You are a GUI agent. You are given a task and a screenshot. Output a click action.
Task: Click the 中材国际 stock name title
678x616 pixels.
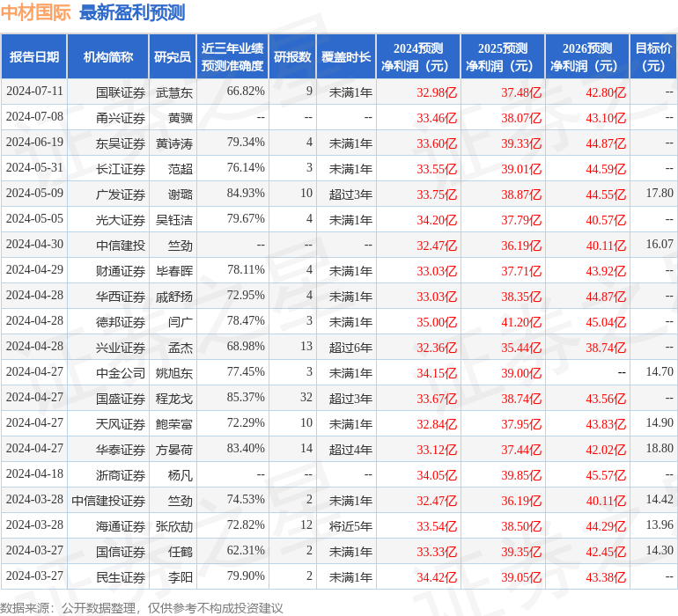click(35, 12)
